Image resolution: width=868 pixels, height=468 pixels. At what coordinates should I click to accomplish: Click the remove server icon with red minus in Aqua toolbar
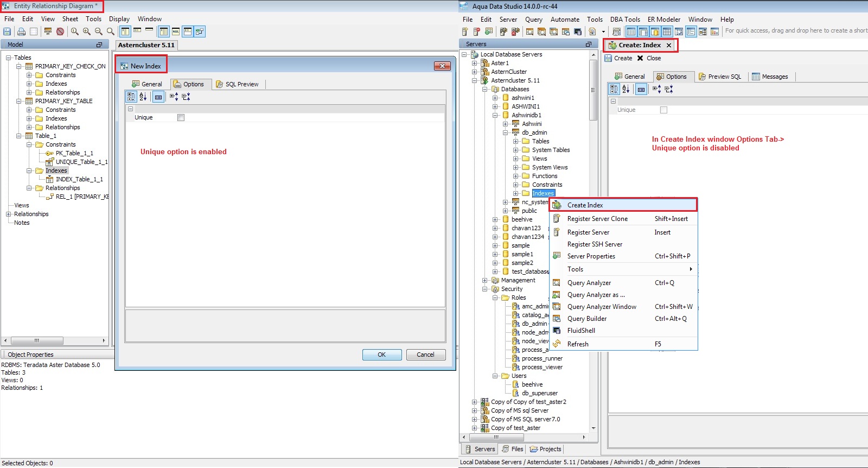[477, 31]
